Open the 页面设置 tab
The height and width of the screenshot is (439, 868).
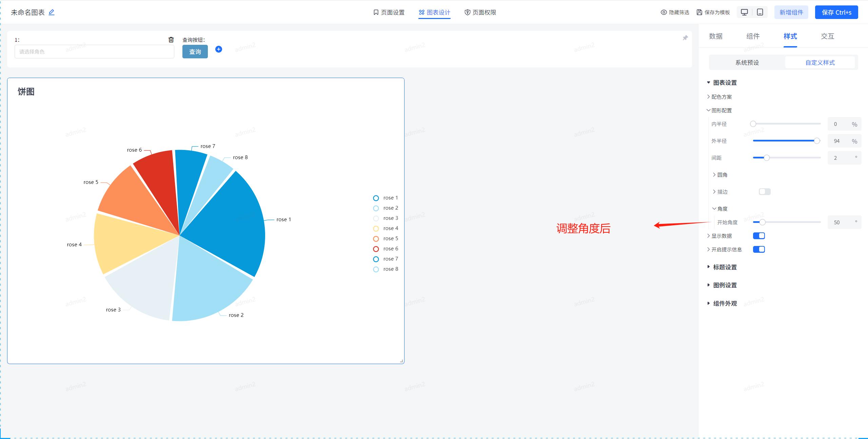click(x=389, y=12)
